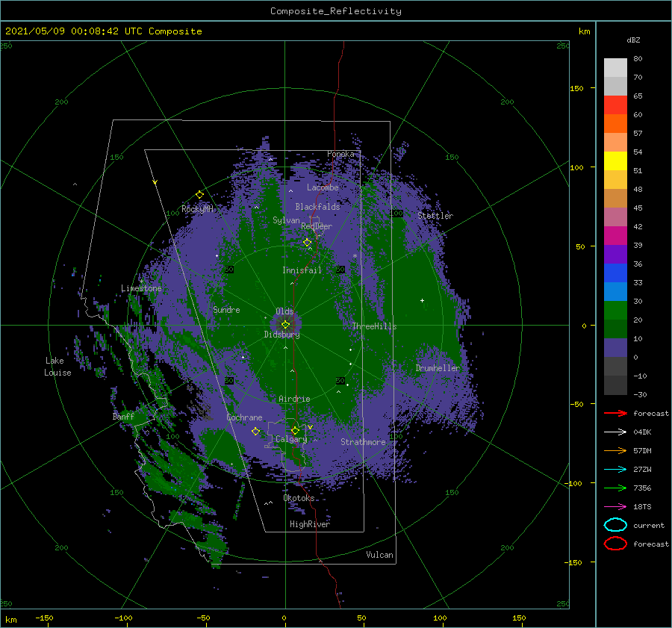Click the Vulcan town label
This screenshot has width=672, height=628.
point(379,555)
